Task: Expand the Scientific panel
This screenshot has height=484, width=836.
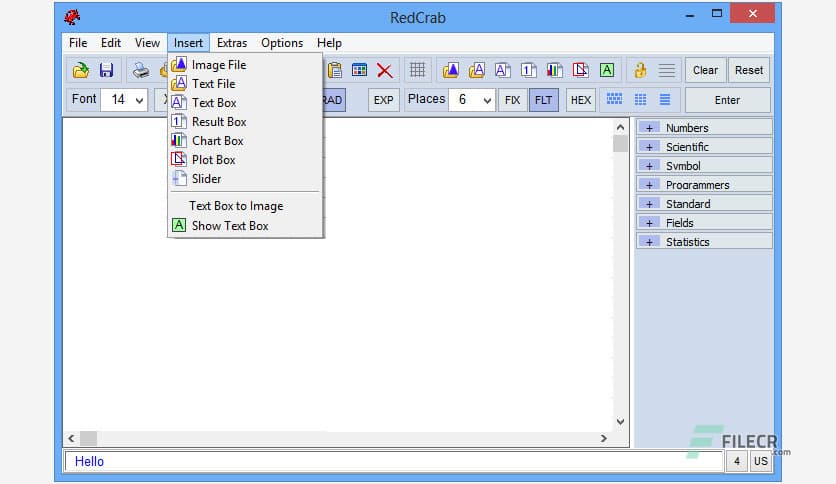Action: 649,147
